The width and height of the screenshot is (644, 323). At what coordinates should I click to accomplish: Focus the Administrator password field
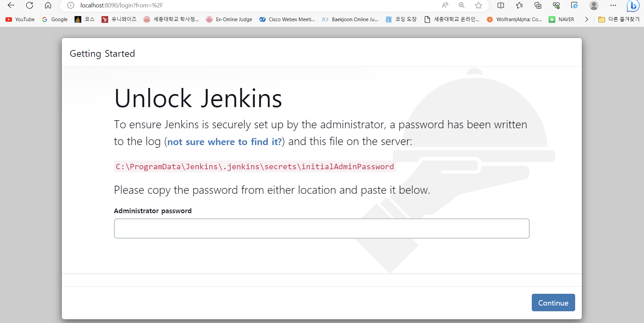point(322,228)
